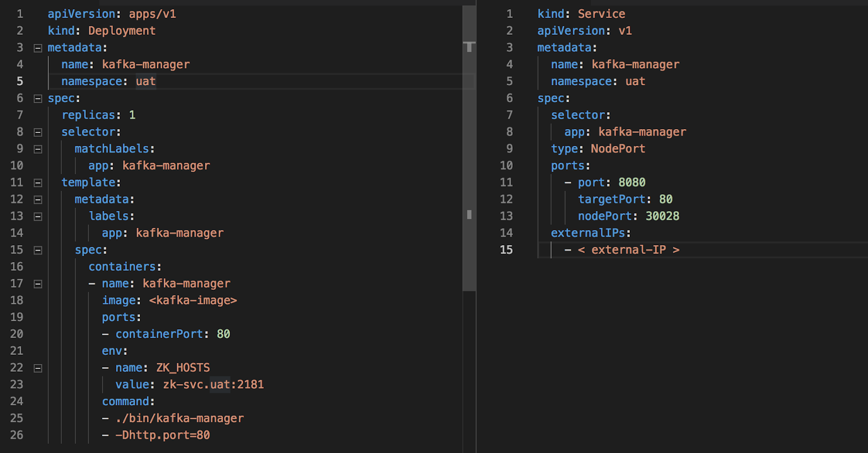868x453 pixels.
Task: Click line number 15 in the Service editor
Action: tap(506, 250)
